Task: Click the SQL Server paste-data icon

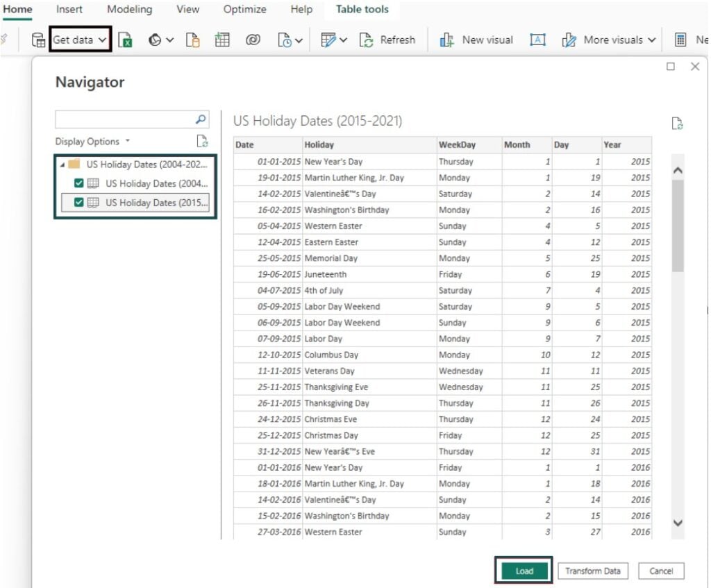Action: click(193, 40)
